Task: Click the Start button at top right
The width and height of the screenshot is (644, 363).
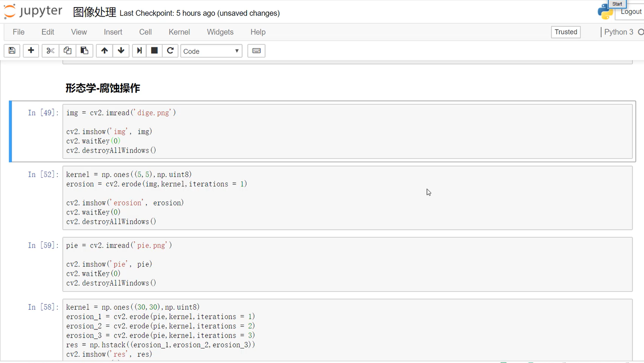Action: point(617,4)
